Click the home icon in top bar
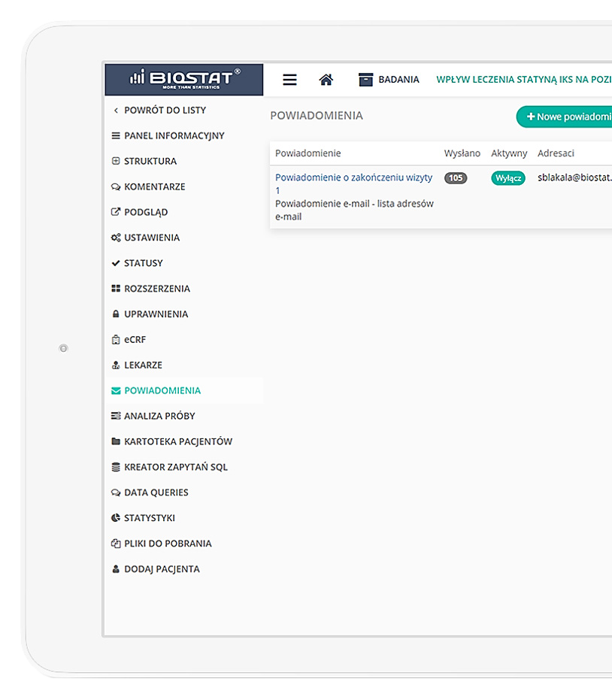Screen dimensions: 612x700 [x=326, y=79]
